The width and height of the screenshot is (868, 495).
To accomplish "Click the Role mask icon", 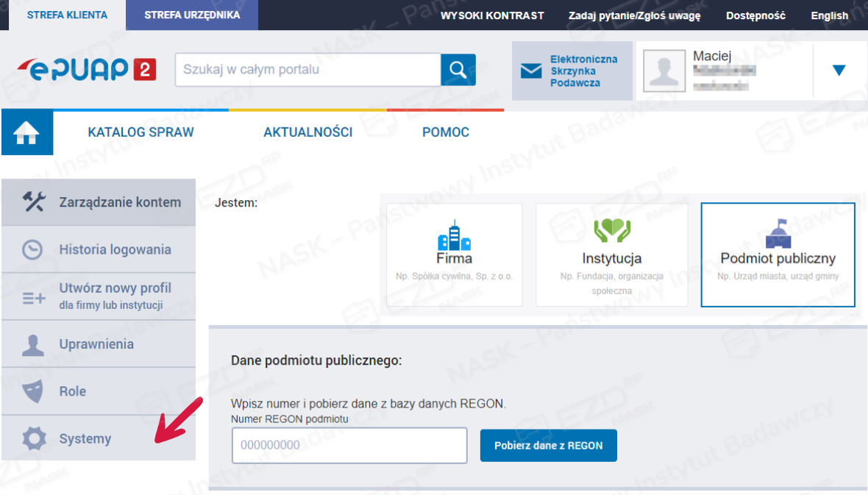I will point(32,391).
